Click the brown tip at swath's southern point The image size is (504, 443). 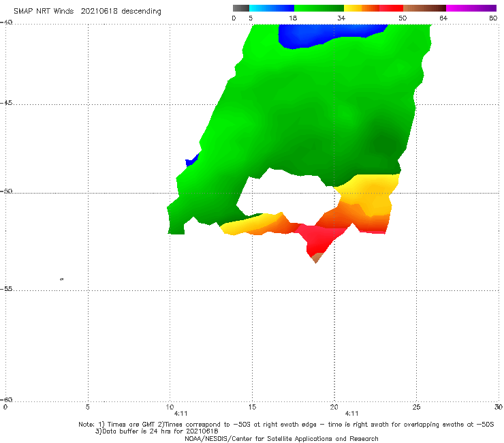tap(317, 258)
